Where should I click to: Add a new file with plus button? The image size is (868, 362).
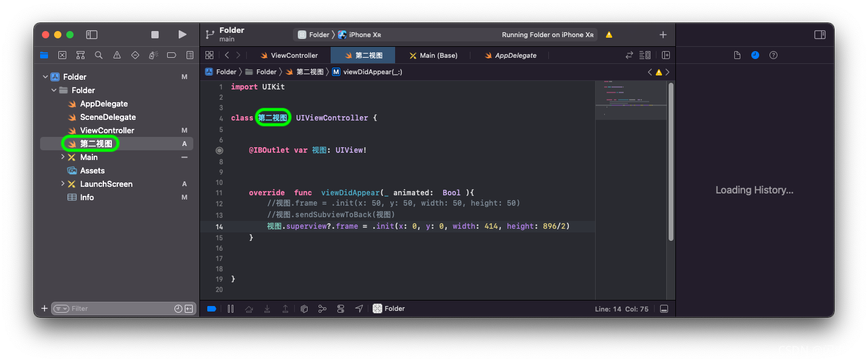44,309
